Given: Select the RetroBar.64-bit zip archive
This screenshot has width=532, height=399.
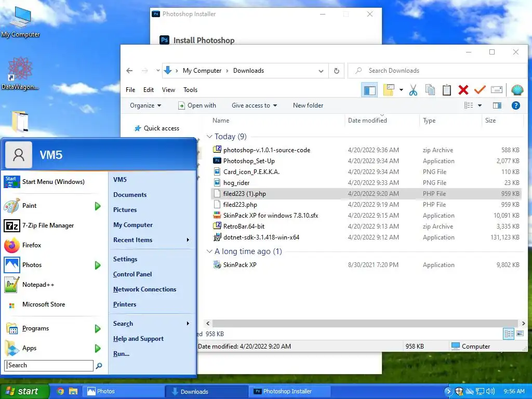Looking at the screenshot, I should click(244, 227).
